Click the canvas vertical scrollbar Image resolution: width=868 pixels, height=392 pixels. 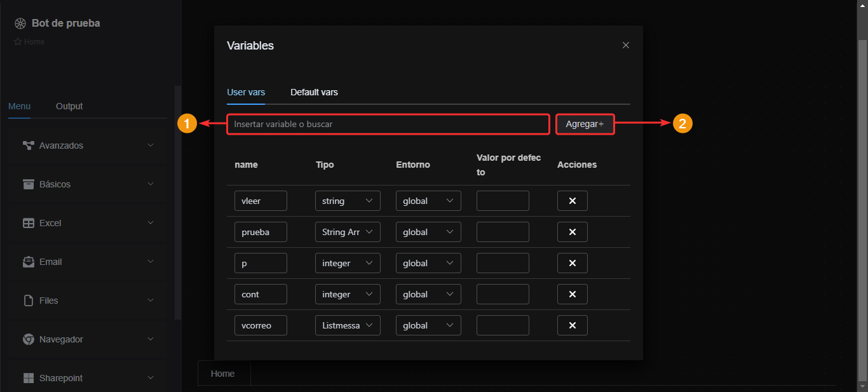click(863, 210)
